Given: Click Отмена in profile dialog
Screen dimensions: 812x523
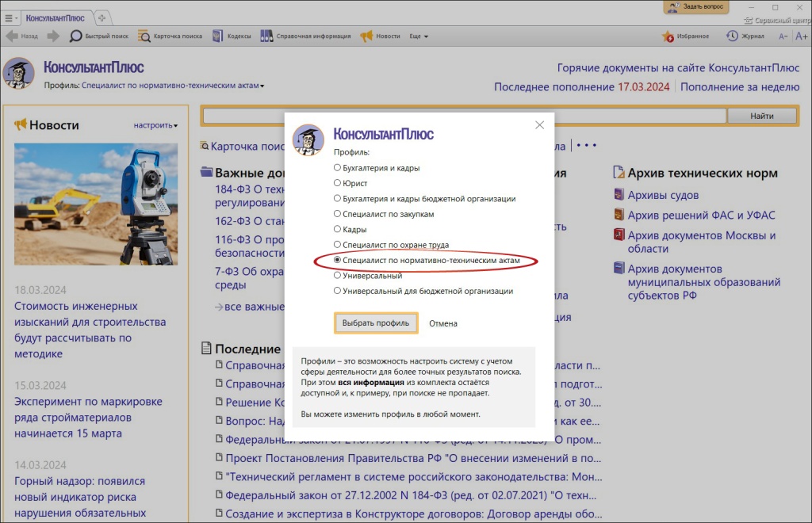Looking at the screenshot, I should [x=443, y=323].
